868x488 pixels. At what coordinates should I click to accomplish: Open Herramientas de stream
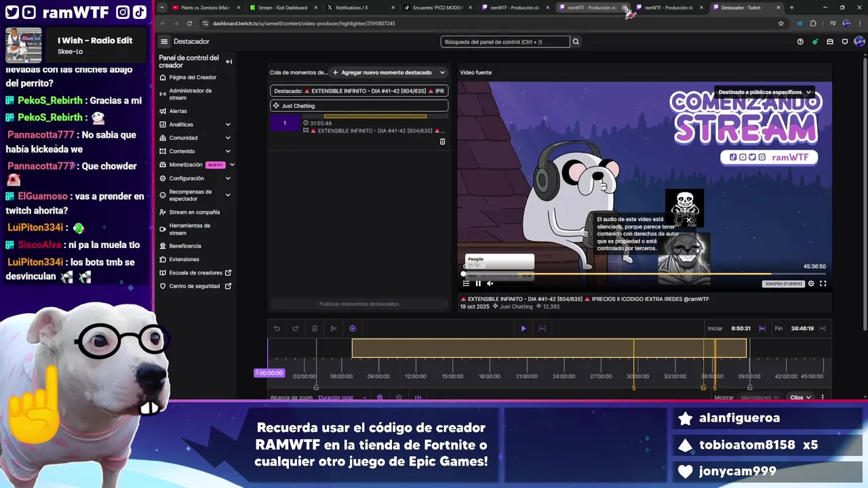tap(190, 229)
